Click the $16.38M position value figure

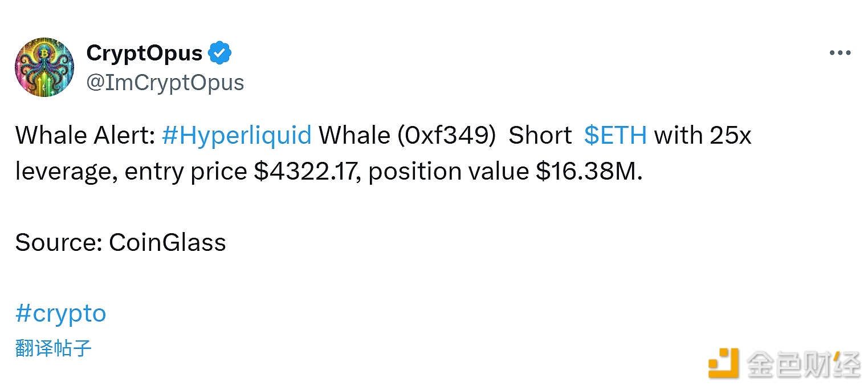click(589, 172)
